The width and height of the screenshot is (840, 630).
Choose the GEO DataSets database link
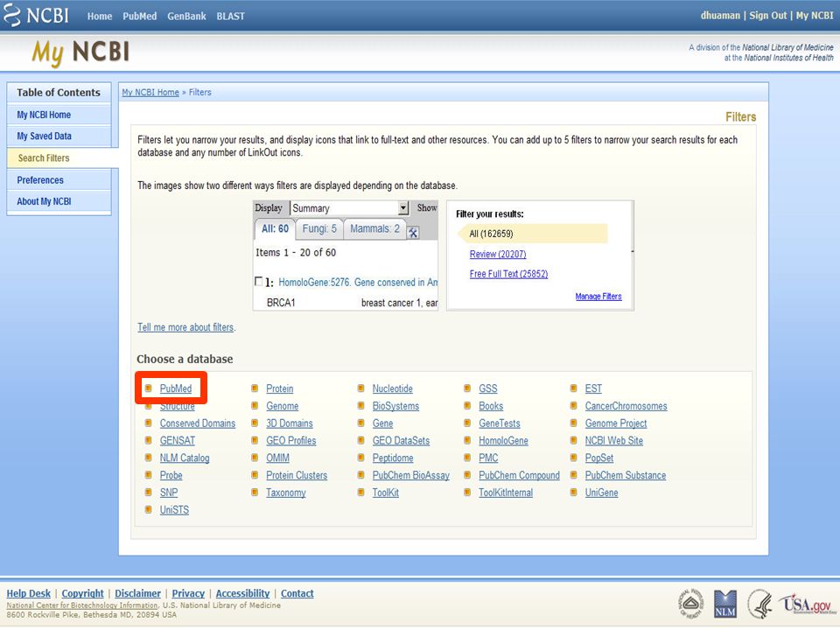[402, 440]
